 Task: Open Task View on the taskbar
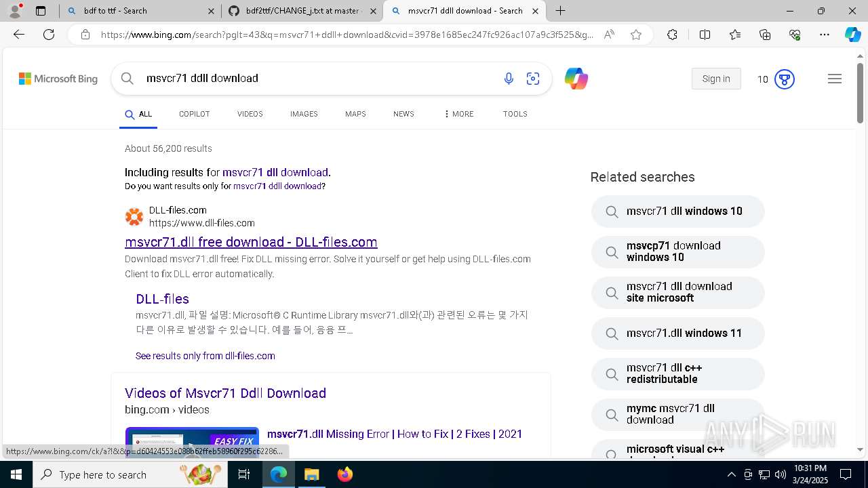click(x=244, y=474)
